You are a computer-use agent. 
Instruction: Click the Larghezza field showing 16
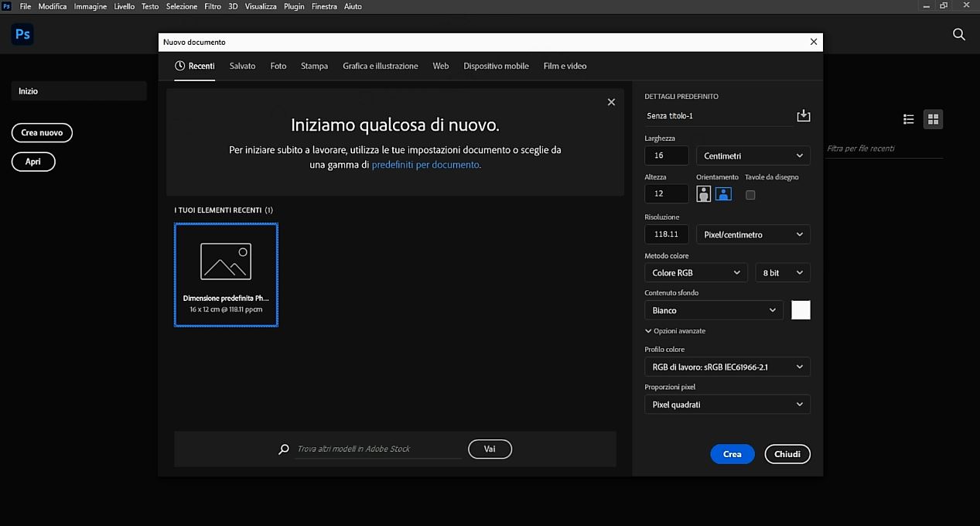click(x=666, y=155)
